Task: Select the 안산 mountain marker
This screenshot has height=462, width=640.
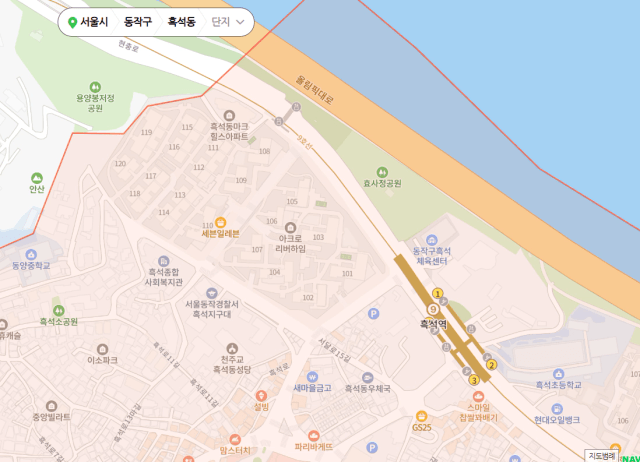Action: point(37,178)
